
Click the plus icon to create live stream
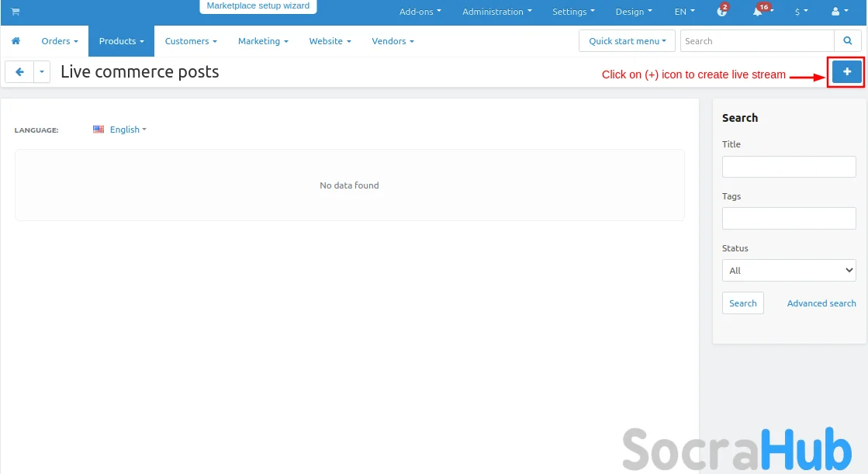pos(846,72)
